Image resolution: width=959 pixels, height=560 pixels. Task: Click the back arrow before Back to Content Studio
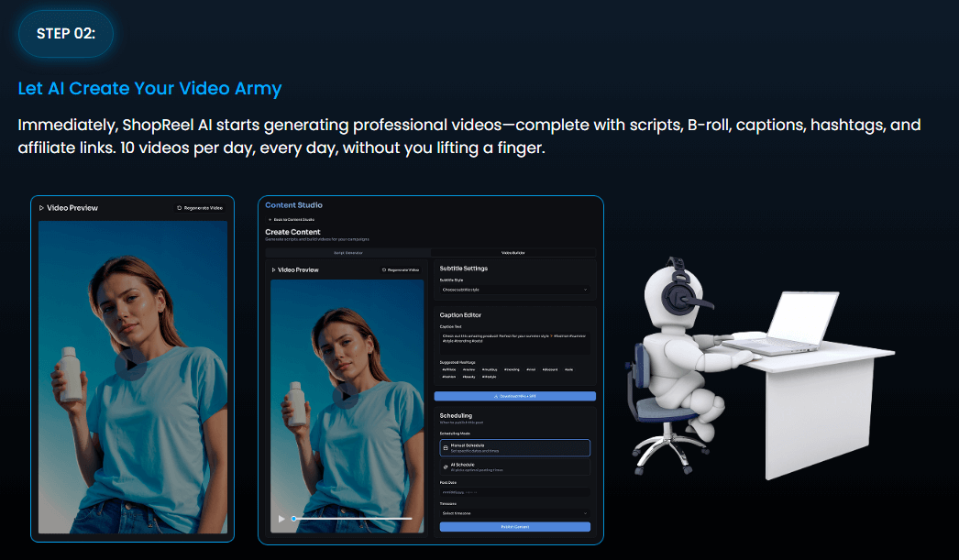269,220
